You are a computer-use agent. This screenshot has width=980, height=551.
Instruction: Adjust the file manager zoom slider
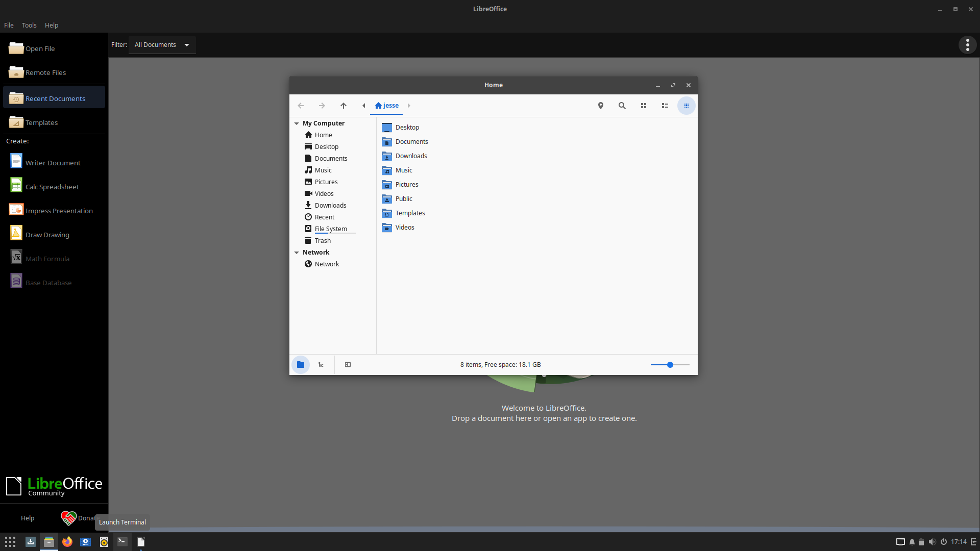coord(670,365)
